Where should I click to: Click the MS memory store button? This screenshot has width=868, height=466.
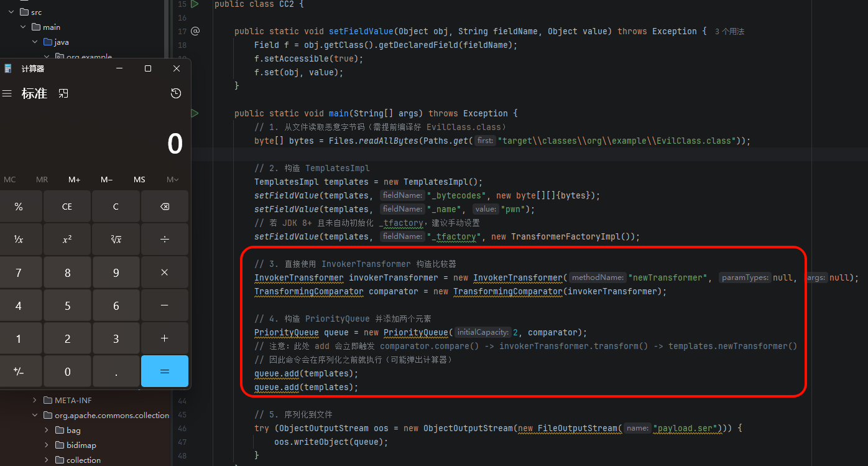[139, 180]
